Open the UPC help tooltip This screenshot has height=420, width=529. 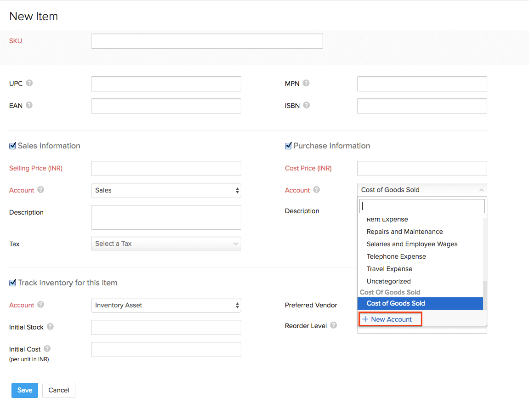[30, 83]
